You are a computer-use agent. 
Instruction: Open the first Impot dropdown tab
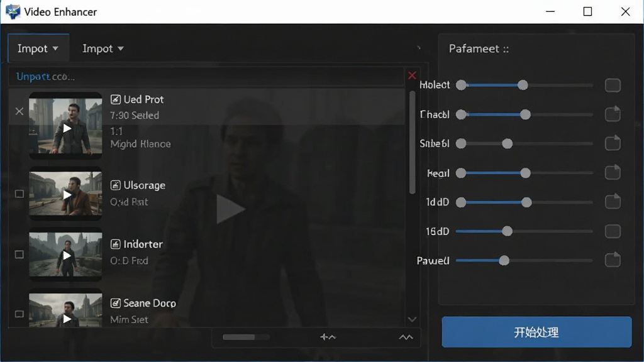coord(38,48)
